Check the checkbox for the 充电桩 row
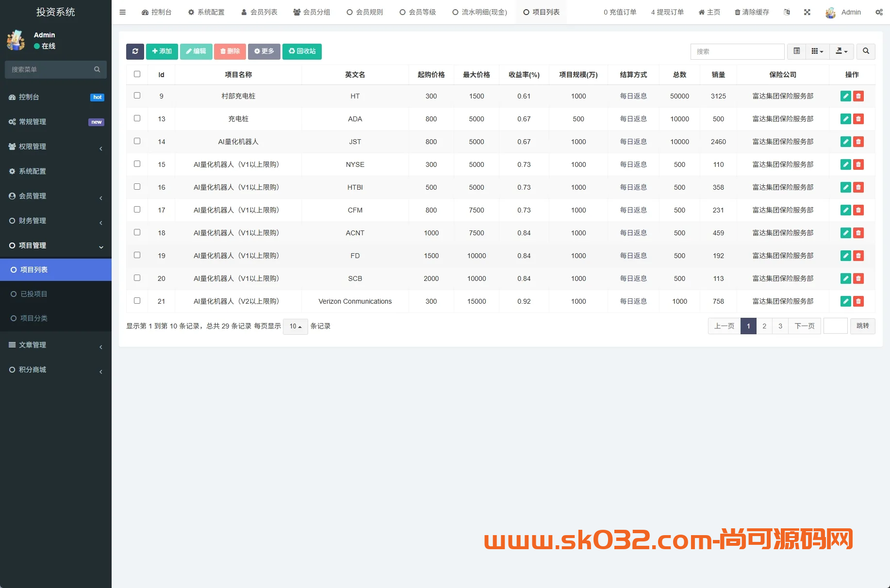 coord(137,118)
